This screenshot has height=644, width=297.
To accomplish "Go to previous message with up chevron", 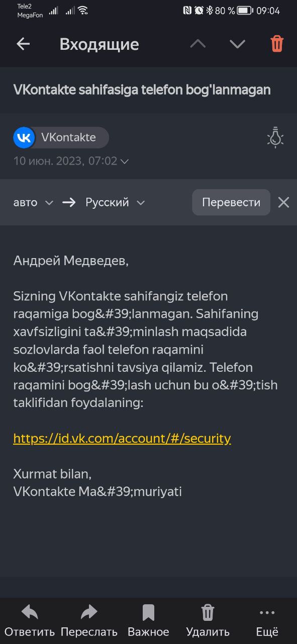I will tap(198, 44).
